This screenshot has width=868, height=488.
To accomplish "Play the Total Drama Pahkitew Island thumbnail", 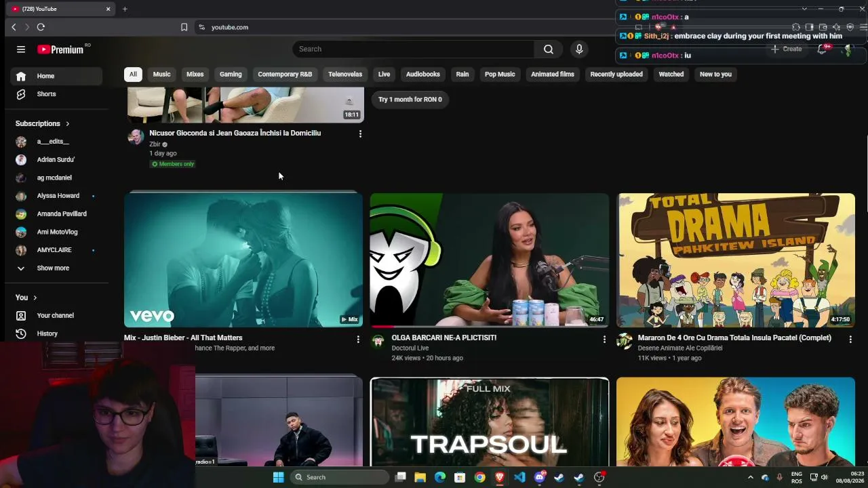I will (x=736, y=260).
